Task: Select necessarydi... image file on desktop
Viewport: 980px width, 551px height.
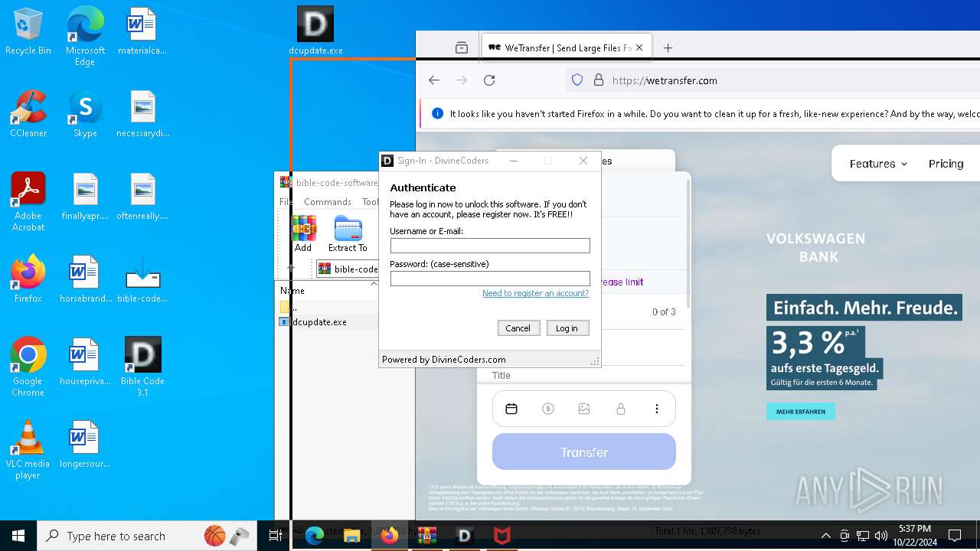Action: 142,115
